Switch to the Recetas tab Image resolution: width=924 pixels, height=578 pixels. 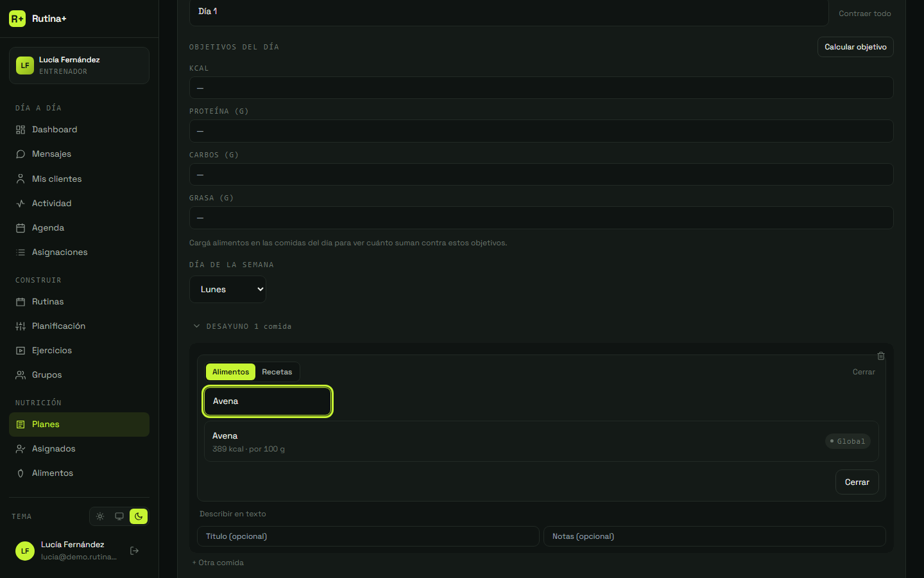277,372
